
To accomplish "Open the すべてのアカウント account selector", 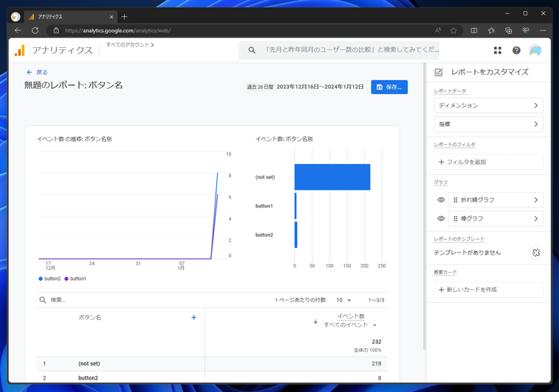I will pos(129,45).
